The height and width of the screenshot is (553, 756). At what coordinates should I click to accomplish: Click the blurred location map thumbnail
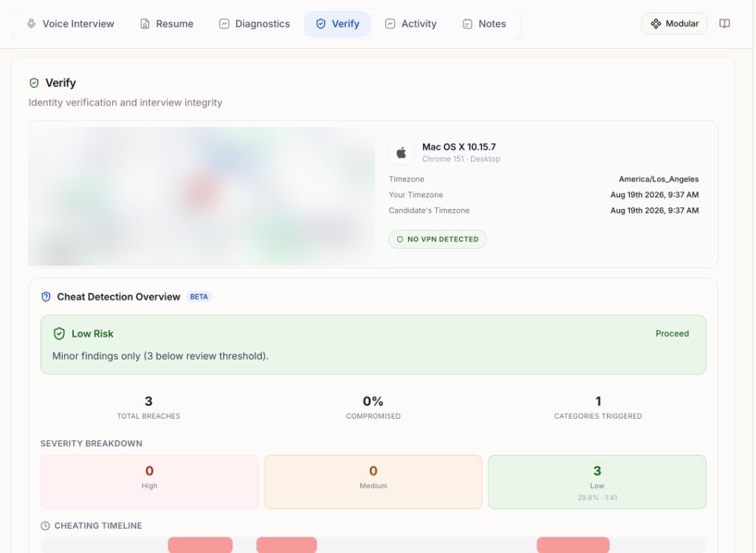tap(201, 196)
